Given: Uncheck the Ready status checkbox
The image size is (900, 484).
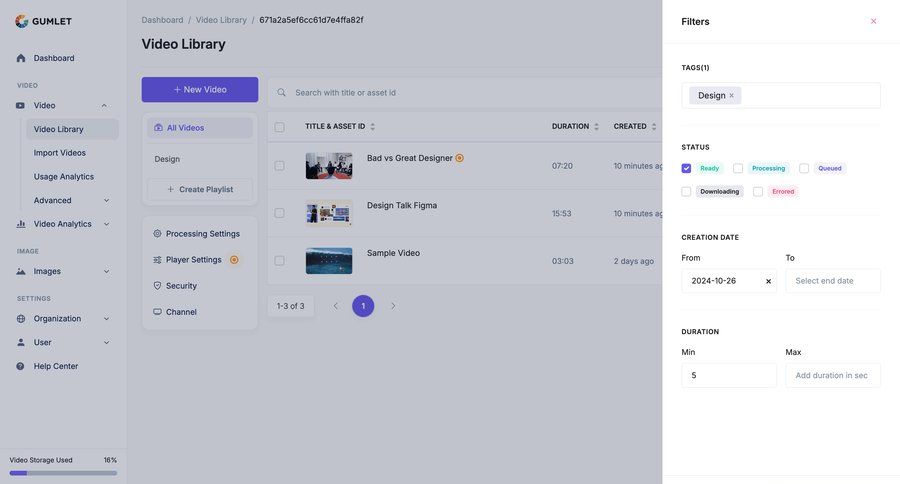Looking at the screenshot, I should tap(686, 168).
